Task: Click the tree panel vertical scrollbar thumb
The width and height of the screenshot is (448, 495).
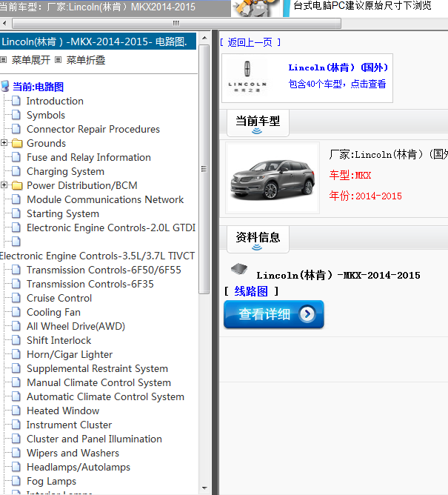Action: (204, 169)
